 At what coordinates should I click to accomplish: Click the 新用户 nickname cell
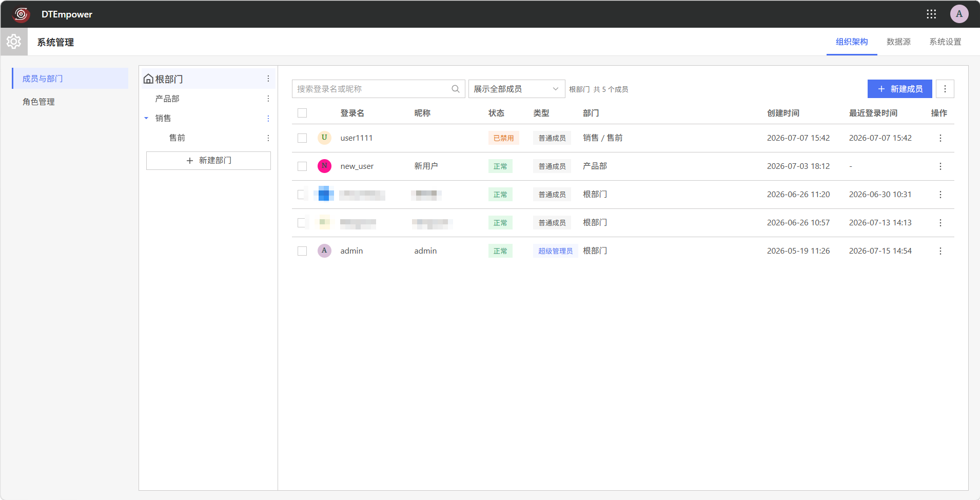pos(426,166)
